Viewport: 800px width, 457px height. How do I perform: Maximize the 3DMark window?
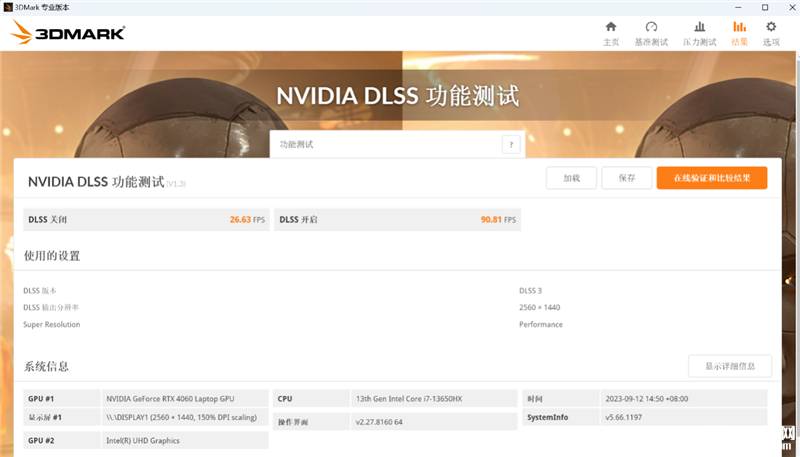tap(765, 7)
